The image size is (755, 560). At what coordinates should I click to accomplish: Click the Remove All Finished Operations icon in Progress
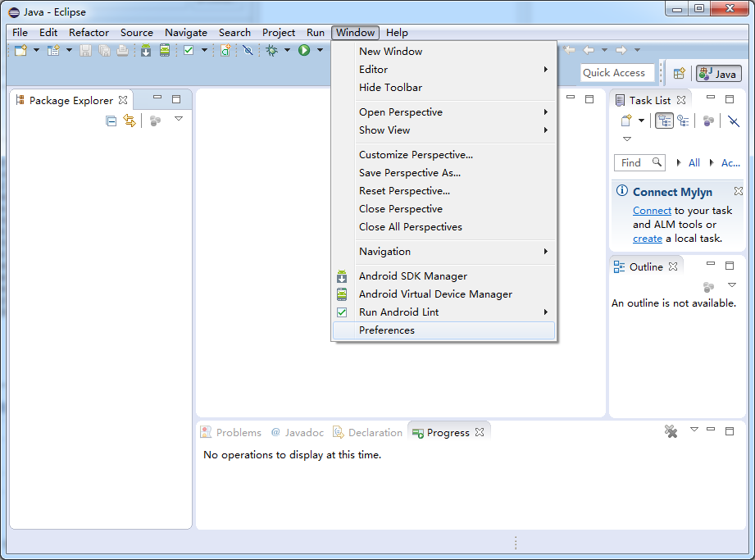(671, 431)
